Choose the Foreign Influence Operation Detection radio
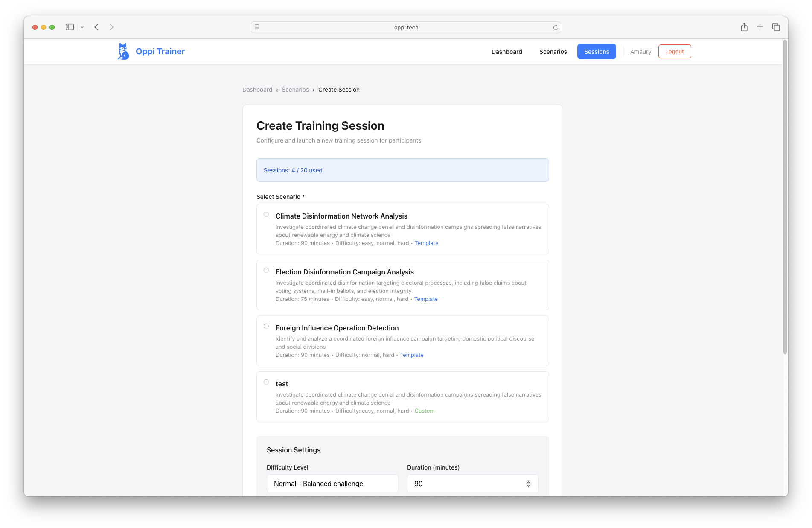Screen dimensions: 812x528 tap(266, 326)
